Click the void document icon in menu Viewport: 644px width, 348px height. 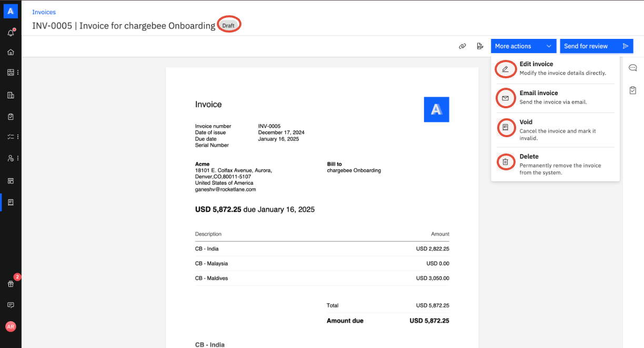pyautogui.click(x=505, y=128)
